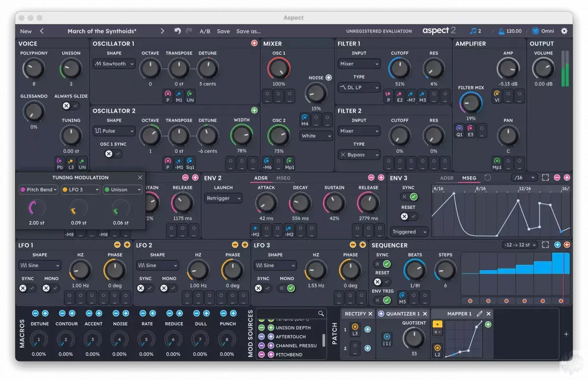Open the Filter 1 DL LP type dropdown

(359, 87)
